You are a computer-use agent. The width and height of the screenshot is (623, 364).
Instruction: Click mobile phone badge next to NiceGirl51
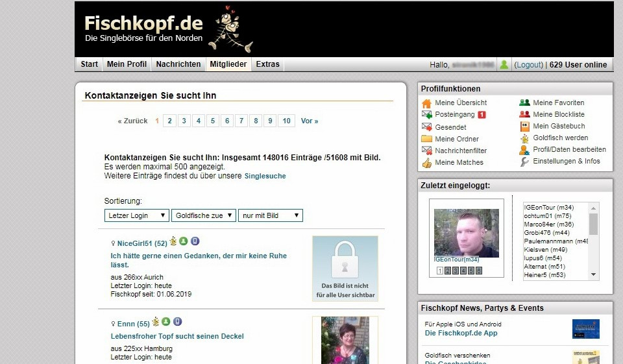[x=195, y=242]
